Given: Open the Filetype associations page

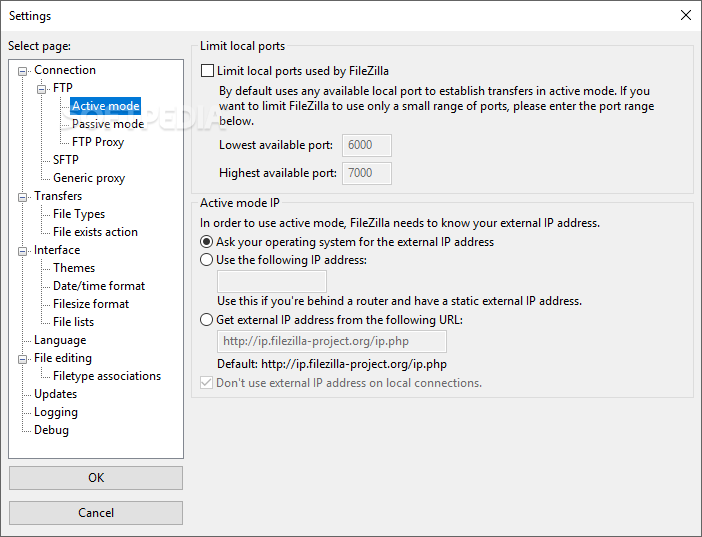Looking at the screenshot, I should click(x=107, y=376).
